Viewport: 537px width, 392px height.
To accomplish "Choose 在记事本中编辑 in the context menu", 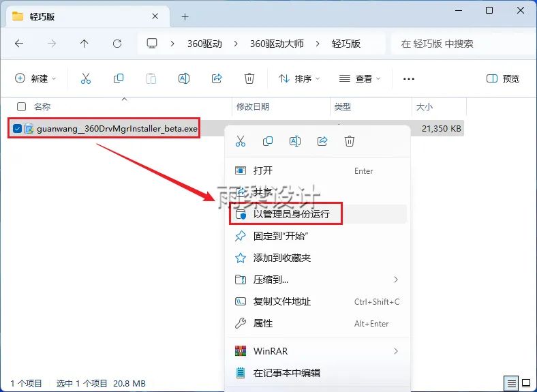I will 318,373.
